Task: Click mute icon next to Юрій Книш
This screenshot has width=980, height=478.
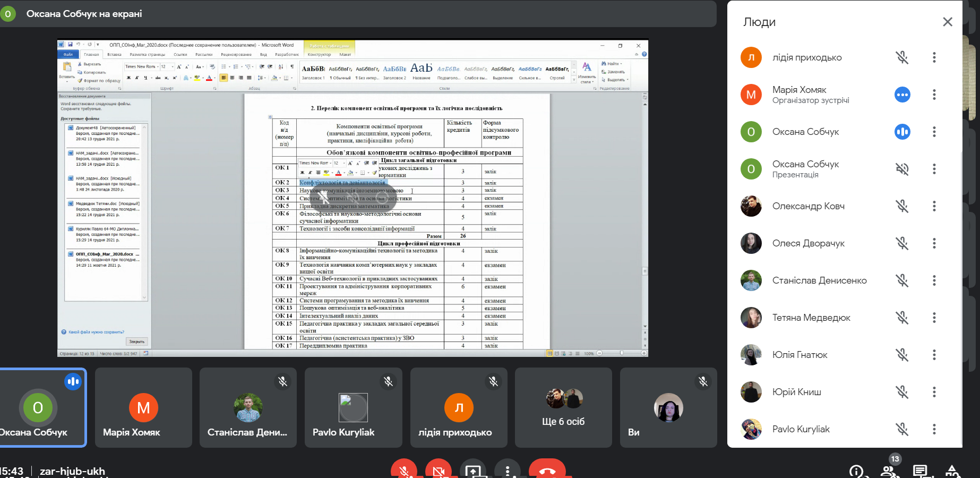Action: pyautogui.click(x=902, y=392)
